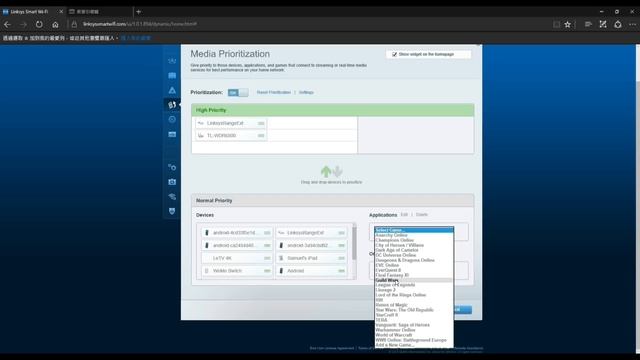Select Anarchy Online from the game list
The height and width of the screenshot is (360, 640).
[x=413, y=235]
